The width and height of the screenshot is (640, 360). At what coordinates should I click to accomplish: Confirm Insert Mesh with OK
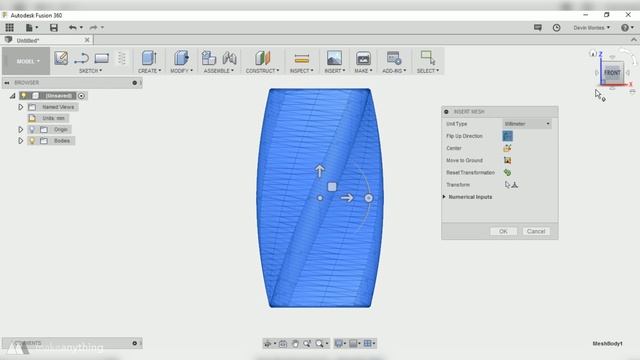pos(503,231)
